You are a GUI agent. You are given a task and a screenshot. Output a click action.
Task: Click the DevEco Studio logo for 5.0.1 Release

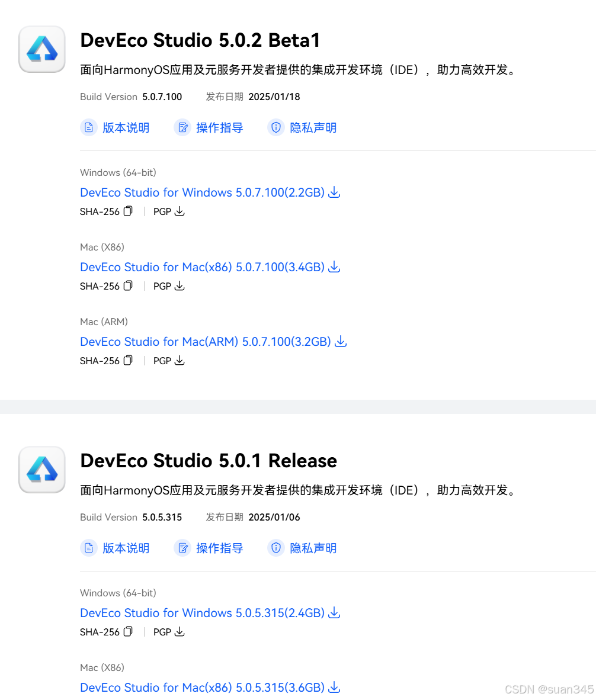click(41, 470)
